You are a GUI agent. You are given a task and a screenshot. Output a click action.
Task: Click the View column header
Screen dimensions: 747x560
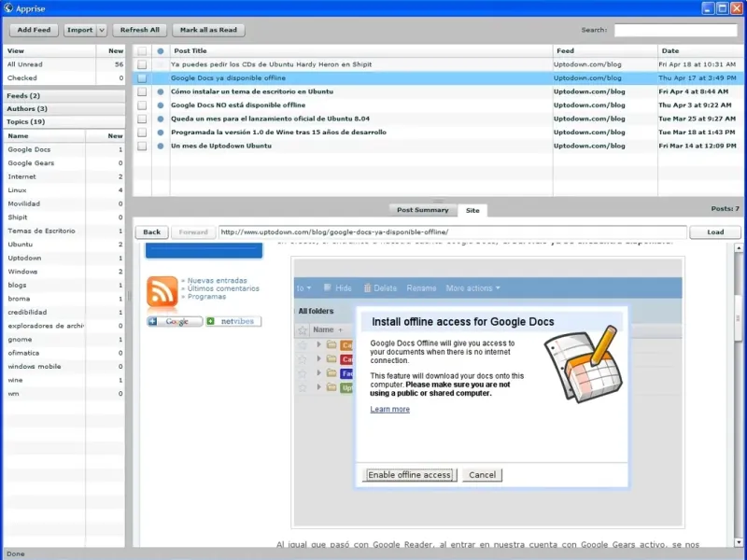pos(49,51)
